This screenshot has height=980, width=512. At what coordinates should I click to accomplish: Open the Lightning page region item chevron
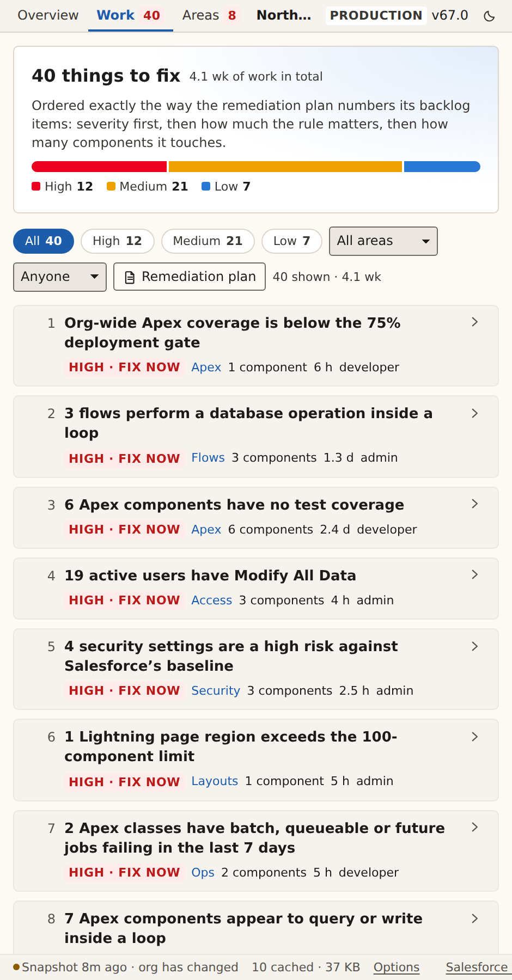[474, 737]
